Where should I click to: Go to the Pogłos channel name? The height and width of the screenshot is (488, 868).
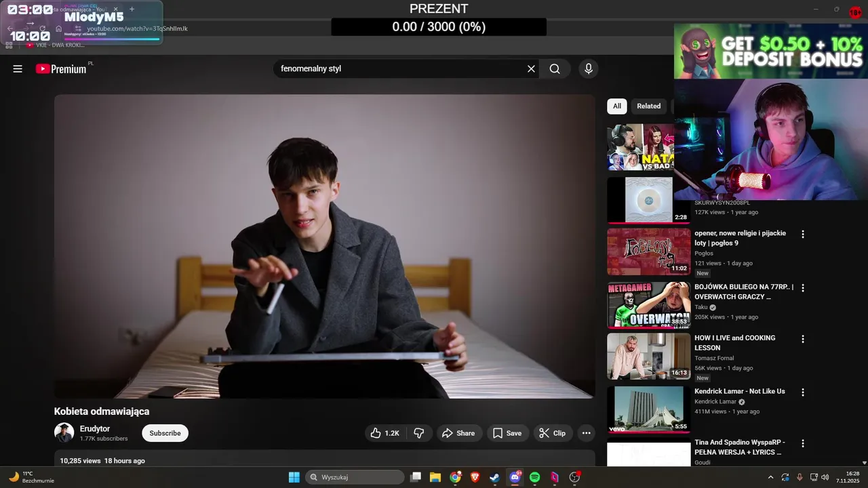pyautogui.click(x=704, y=253)
